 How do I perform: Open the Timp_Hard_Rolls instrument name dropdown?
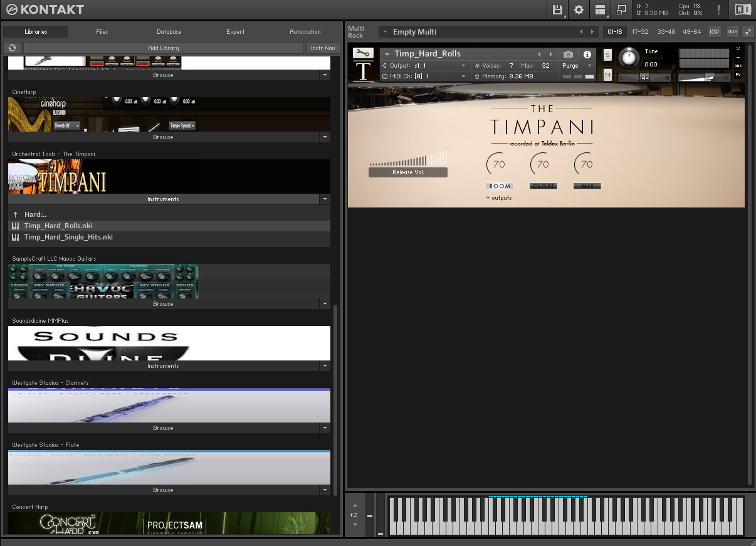click(x=387, y=54)
